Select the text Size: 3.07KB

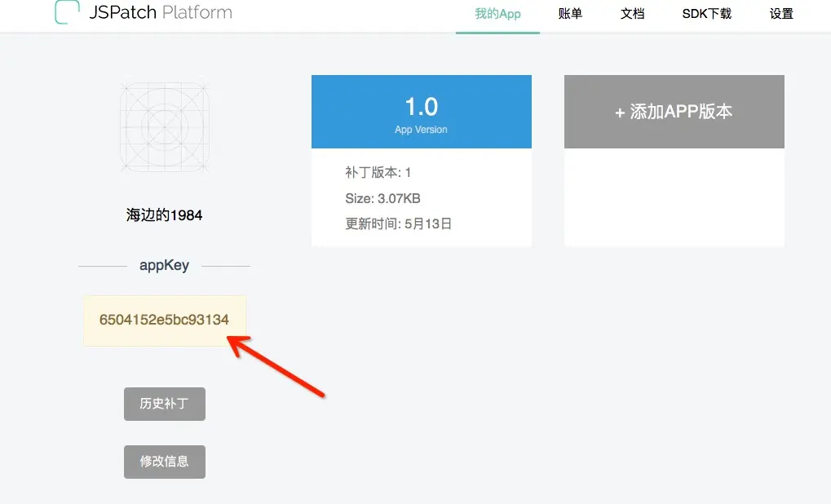click(382, 199)
